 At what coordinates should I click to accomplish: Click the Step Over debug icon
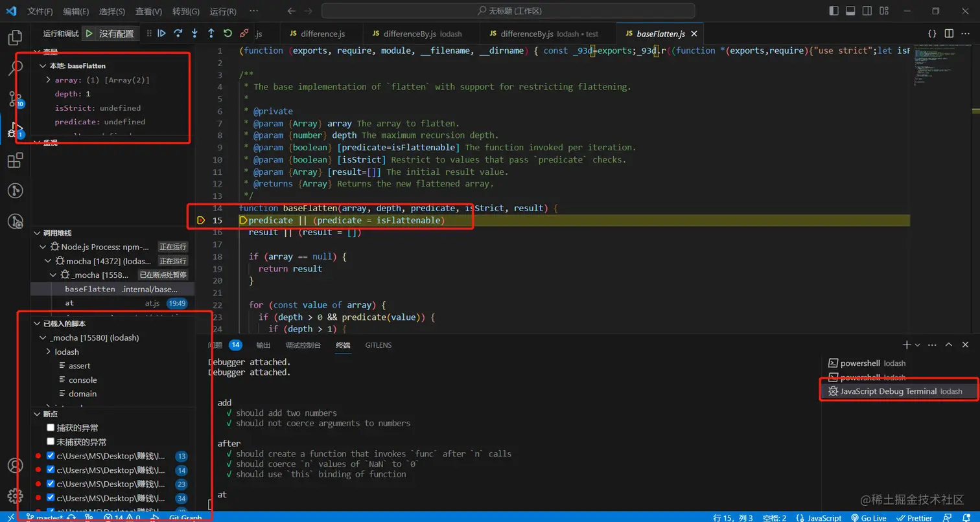[178, 34]
